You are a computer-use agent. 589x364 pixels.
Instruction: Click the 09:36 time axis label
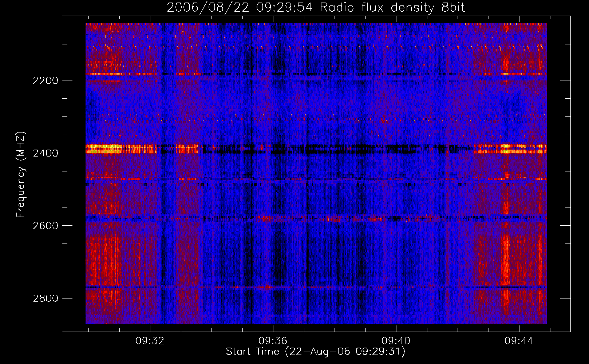(x=273, y=341)
